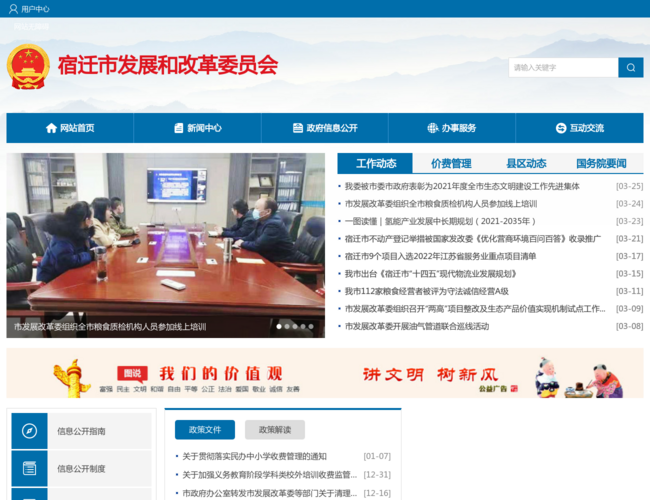Click the slideshow caption about 线上培训
This screenshot has width=650, height=500.
[x=110, y=327]
